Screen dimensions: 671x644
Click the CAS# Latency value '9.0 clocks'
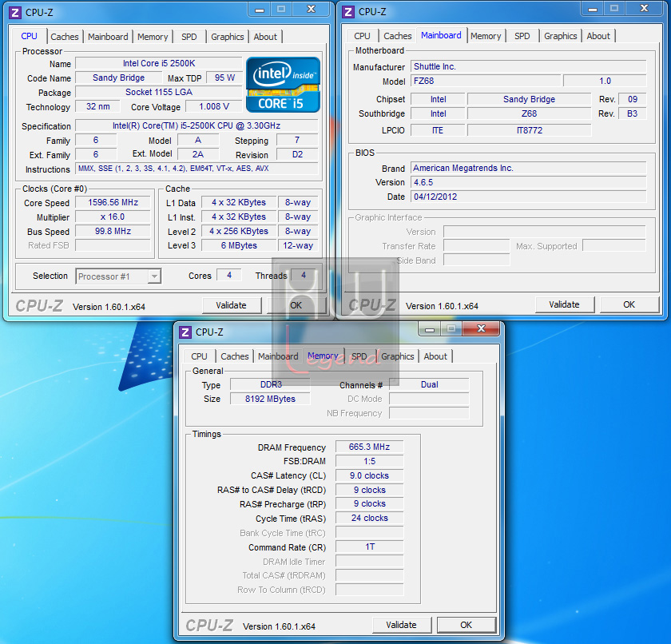point(369,475)
